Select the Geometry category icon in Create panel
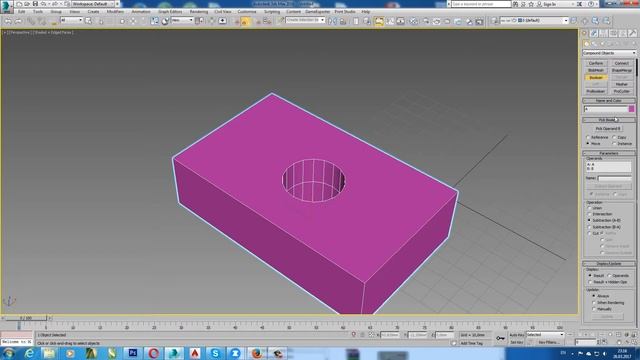Screen dimensions: 640x360 587,44
